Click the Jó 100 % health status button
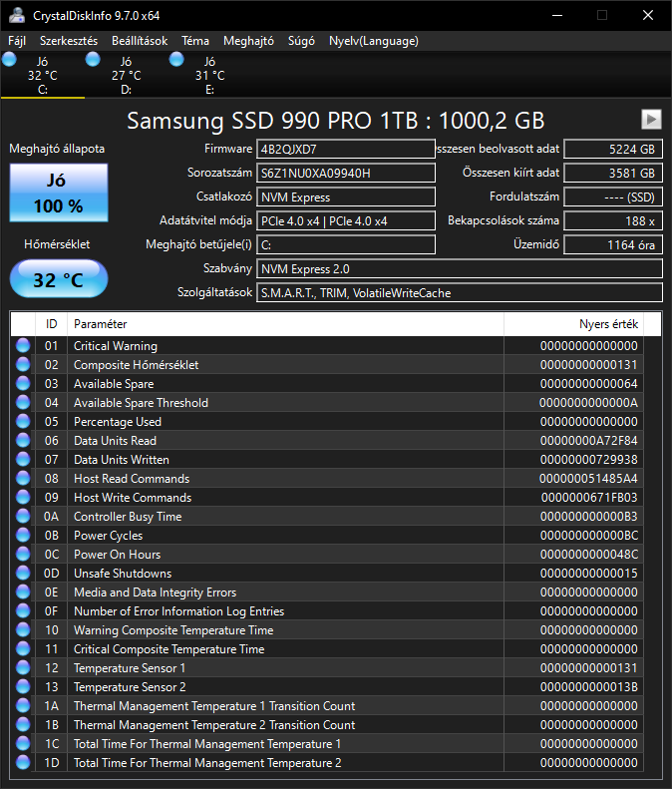Screen dimensions: 672x789 coord(59,193)
